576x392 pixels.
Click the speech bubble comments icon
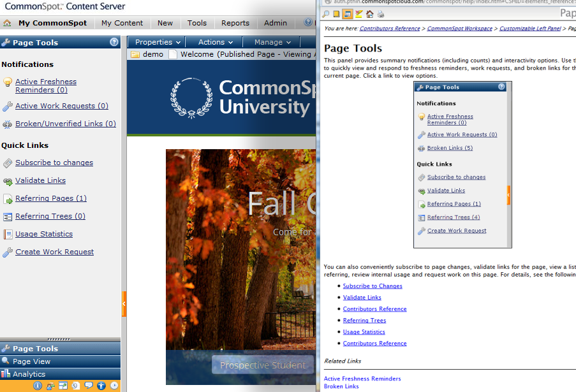[x=89, y=386]
